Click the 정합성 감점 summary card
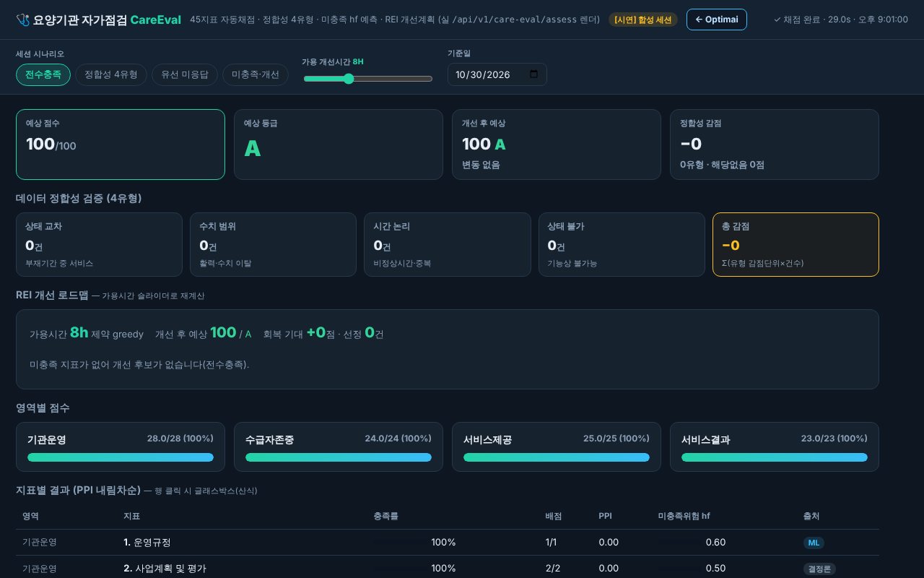Image resolution: width=924 pixels, height=578 pixels. point(775,144)
